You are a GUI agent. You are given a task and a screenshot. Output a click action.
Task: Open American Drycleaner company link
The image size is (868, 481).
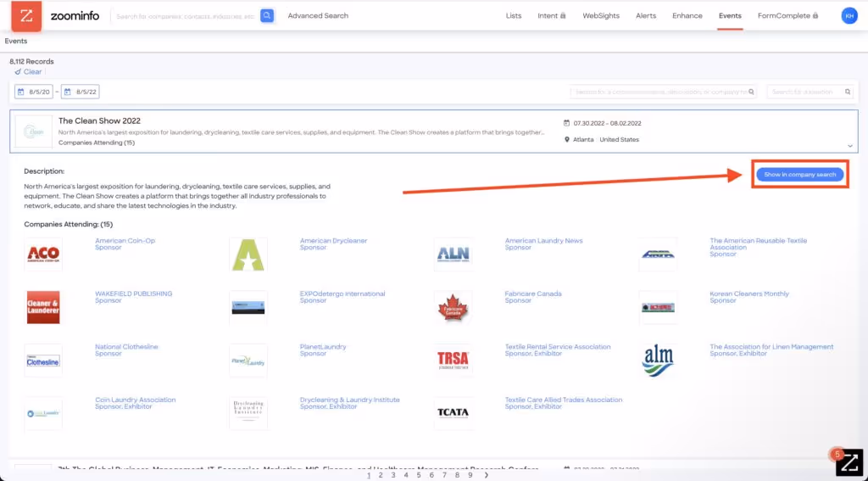pos(333,241)
